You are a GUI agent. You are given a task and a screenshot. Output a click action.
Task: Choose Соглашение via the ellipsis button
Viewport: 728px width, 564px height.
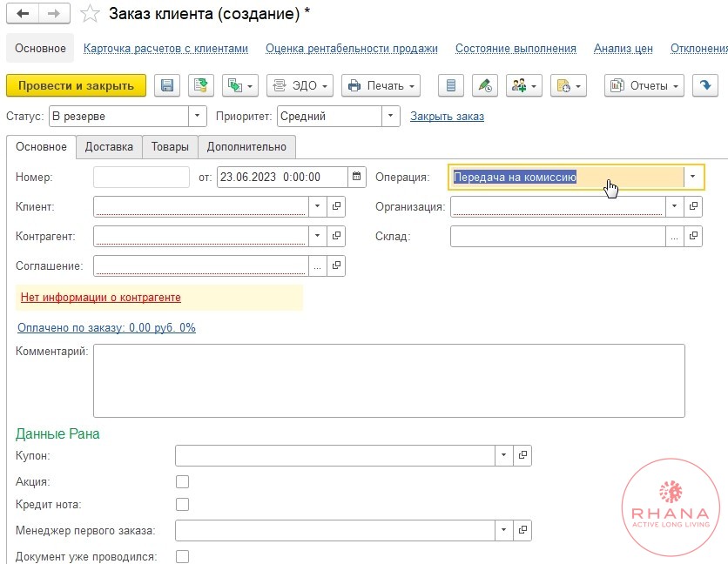coord(318,265)
